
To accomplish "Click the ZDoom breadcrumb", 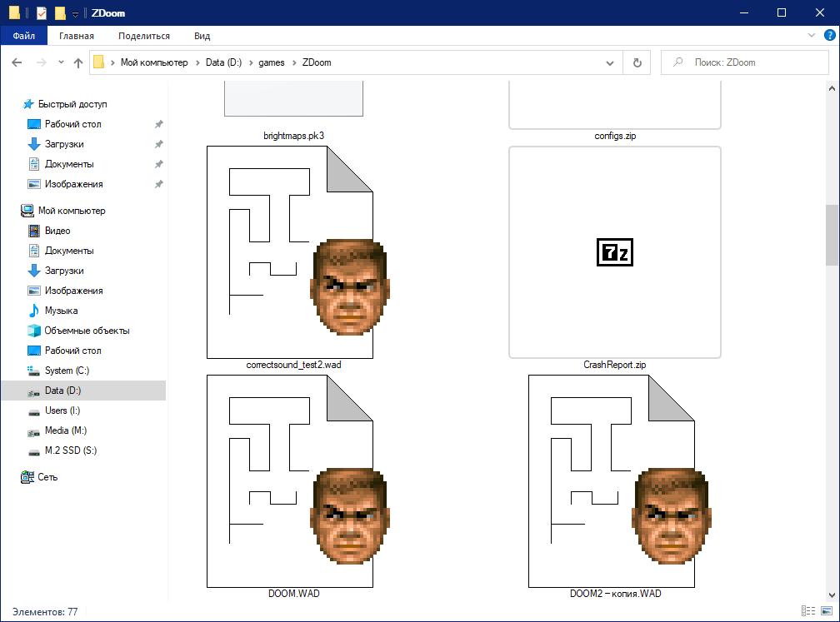I will tap(317, 62).
